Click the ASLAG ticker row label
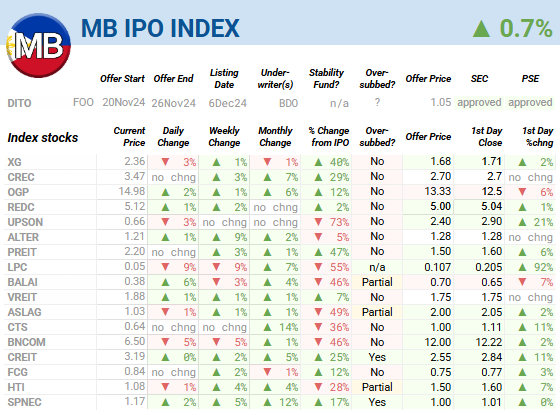Viewport: 560px width, 415px height. 24,312
